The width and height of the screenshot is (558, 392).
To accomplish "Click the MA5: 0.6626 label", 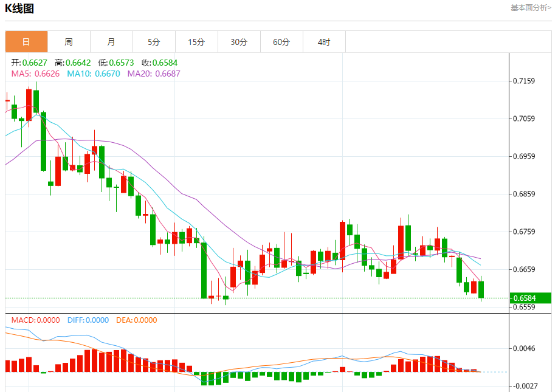I will [x=35, y=74].
